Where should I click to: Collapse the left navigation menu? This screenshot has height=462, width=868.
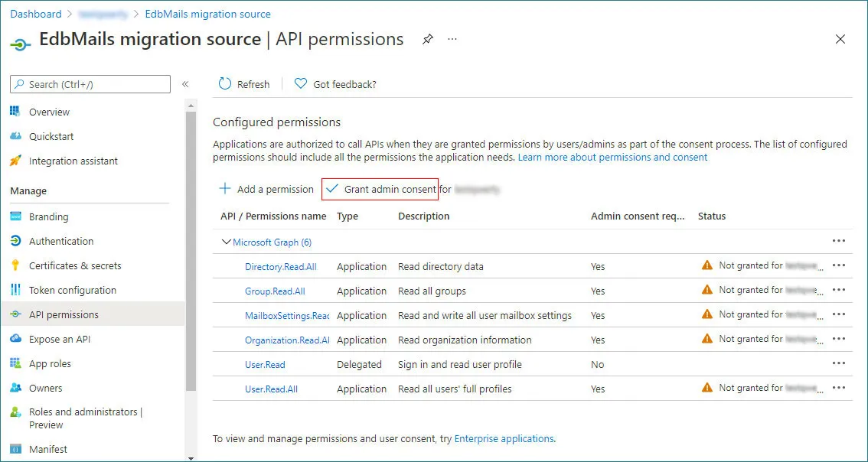[x=185, y=84]
